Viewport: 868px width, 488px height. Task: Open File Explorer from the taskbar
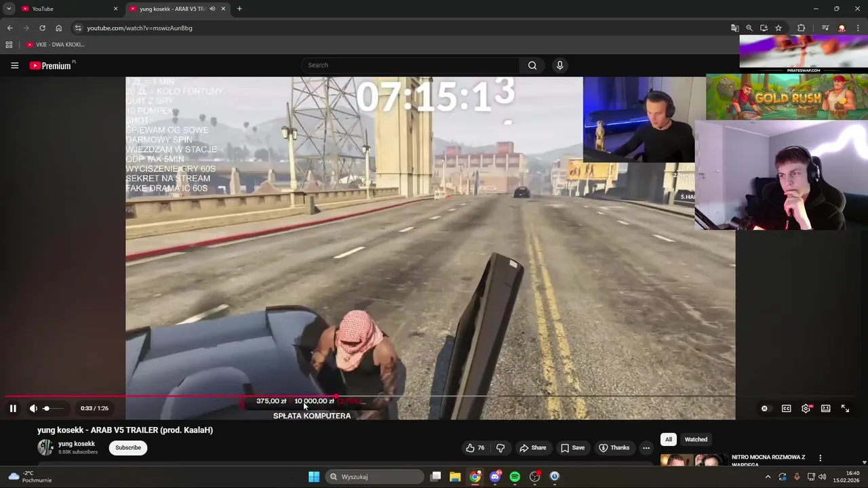coord(455,476)
